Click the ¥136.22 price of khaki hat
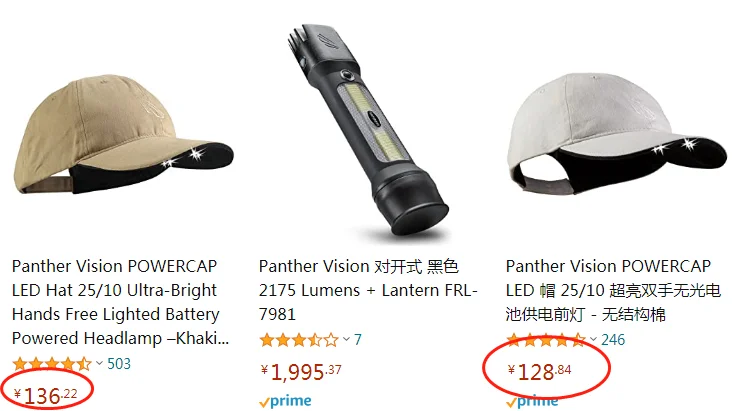This screenshot has width=751, height=411. click(x=46, y=396)
